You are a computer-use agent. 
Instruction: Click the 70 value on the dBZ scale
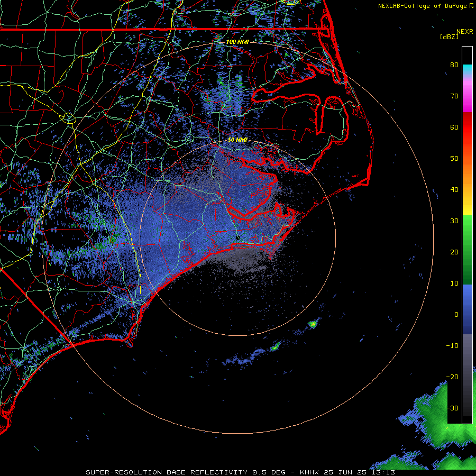tap(454, 96)
